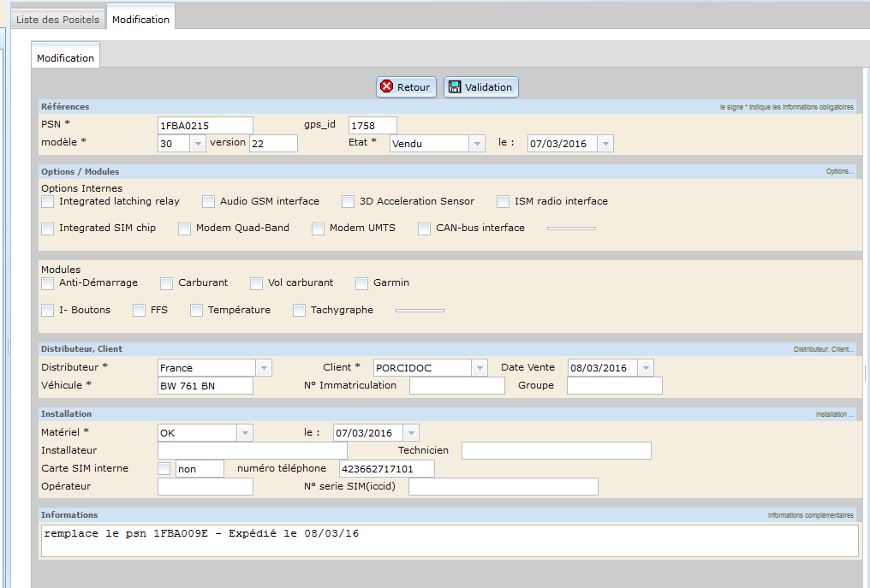Open the Date Vente date picker
The image size is (870, 588).
coord(645,368)
